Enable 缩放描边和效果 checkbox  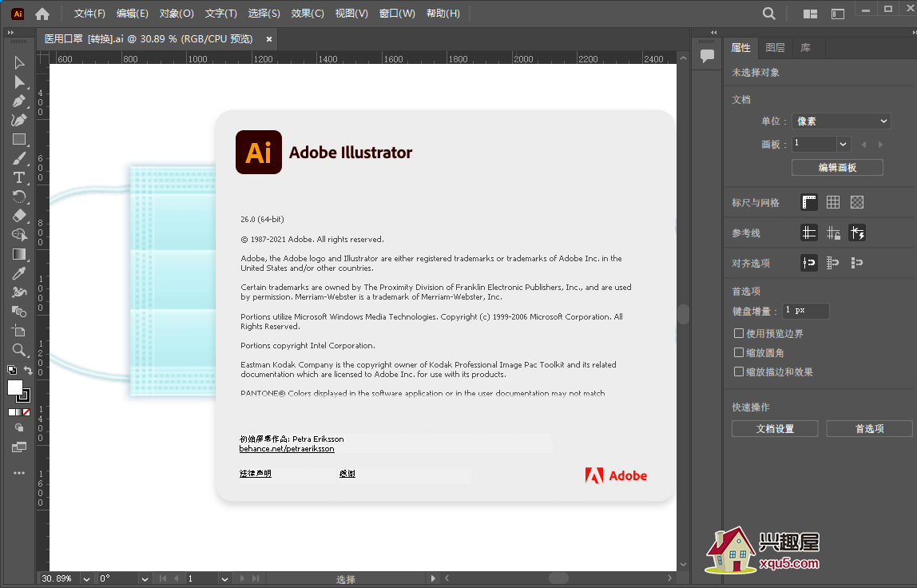tap(739, 371)
